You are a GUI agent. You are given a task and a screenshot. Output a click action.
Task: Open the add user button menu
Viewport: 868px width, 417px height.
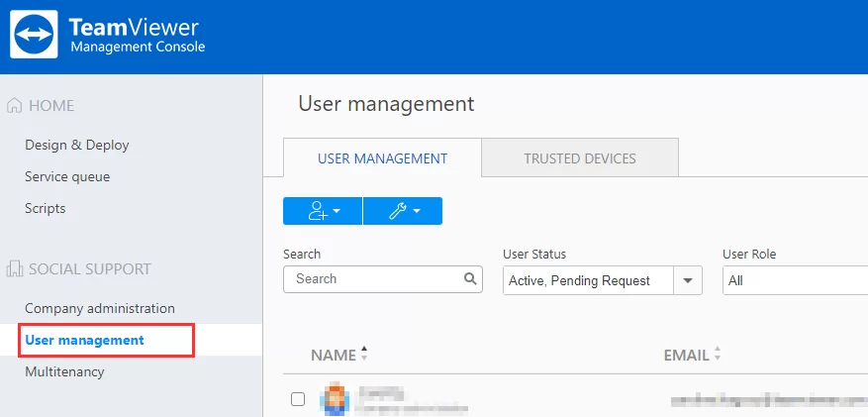pos(323,211)
